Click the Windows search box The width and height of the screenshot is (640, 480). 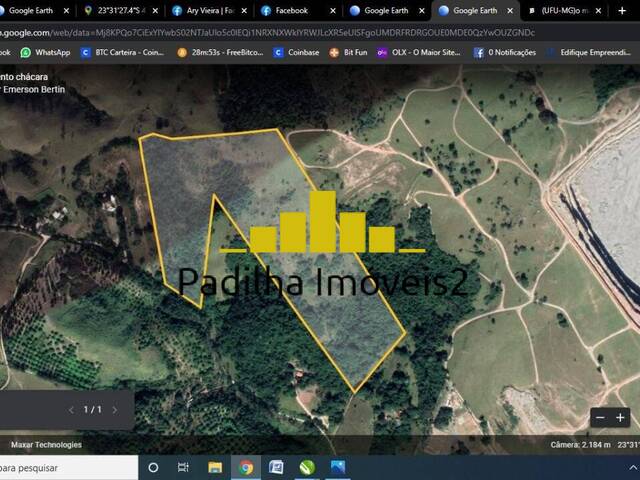67,468
